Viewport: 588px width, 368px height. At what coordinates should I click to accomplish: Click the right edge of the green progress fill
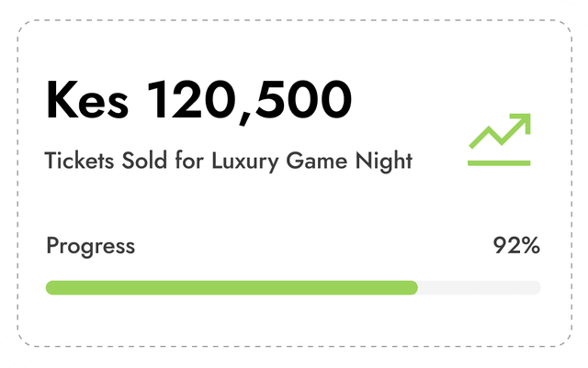pos(415,288)
